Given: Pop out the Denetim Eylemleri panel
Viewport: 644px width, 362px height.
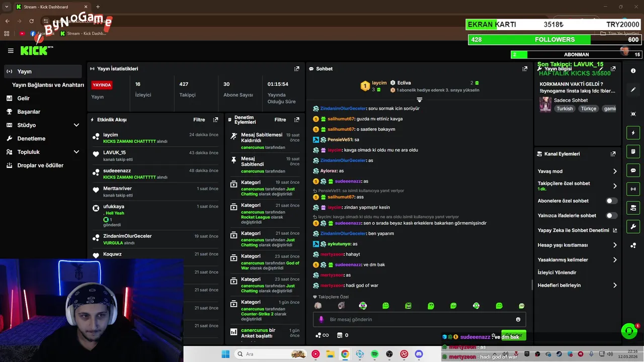Looking at the screenshot, I should pos(296,120).
